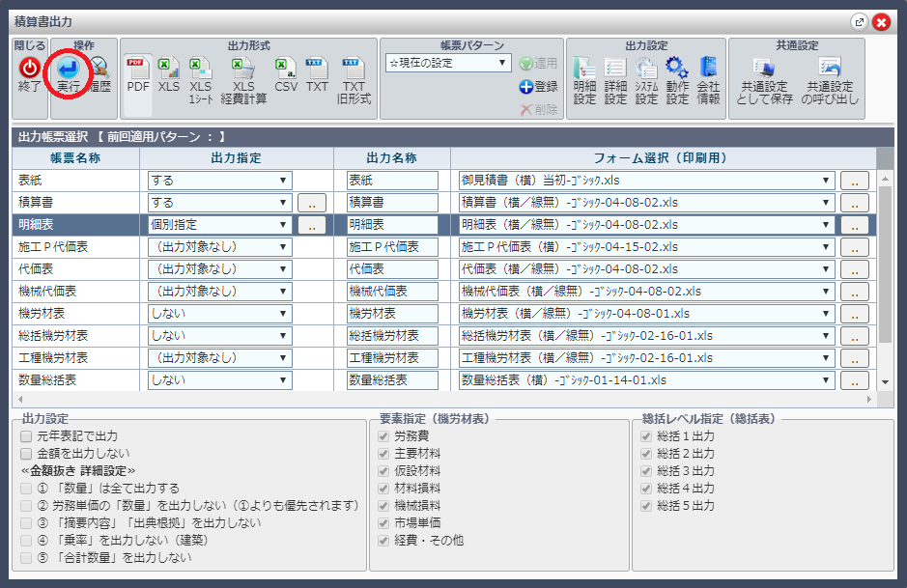Enable 元年表記で出力 checkbox
Screen dimensions: 907x588
point(27,435)
